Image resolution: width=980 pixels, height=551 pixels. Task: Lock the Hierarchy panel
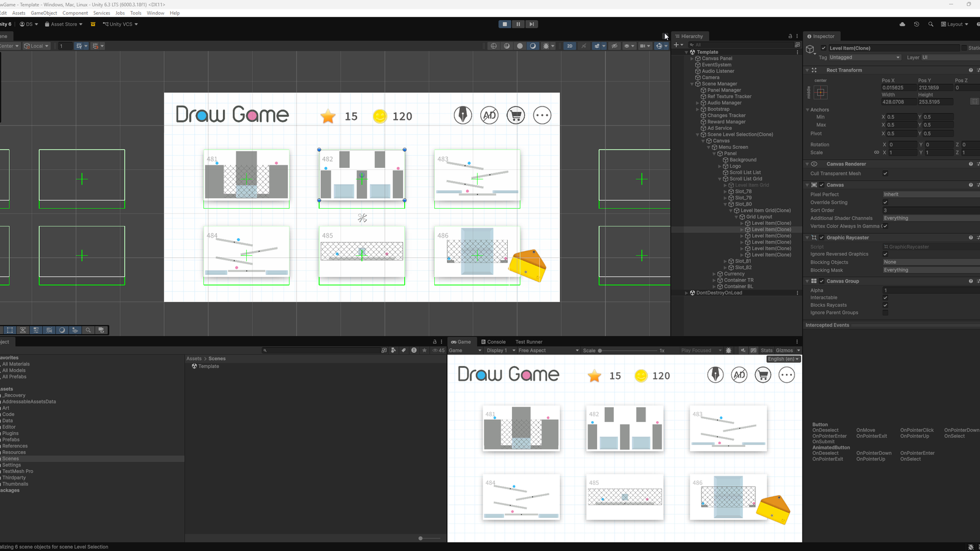tap(790, 36)
